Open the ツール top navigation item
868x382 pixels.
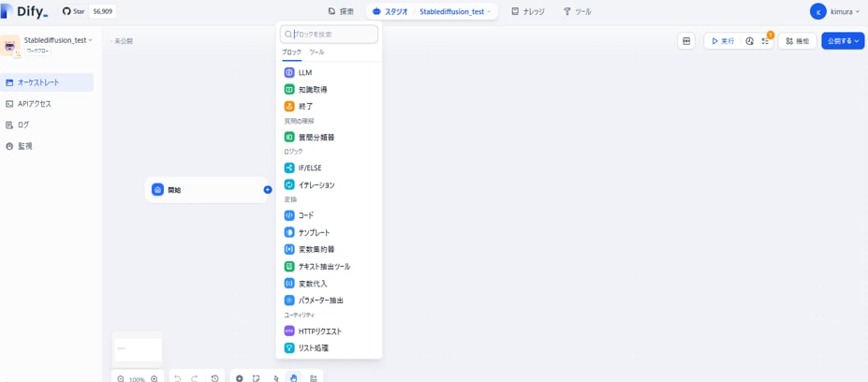click(x=578, y=11)
